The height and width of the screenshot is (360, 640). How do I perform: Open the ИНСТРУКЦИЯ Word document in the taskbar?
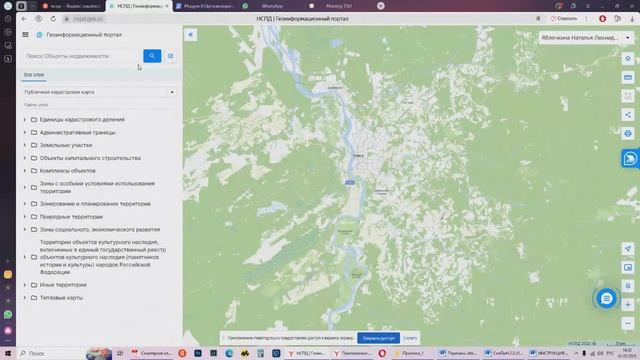(549, 353)
